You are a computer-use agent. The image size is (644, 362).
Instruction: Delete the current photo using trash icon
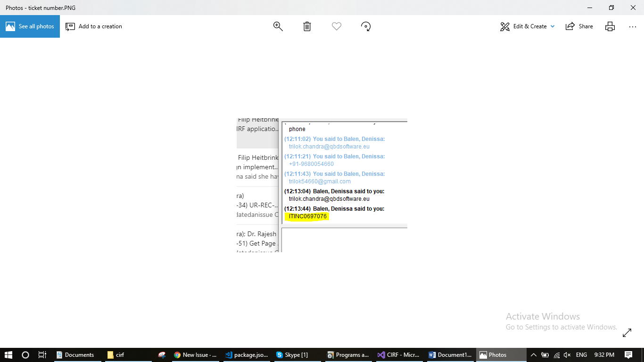click(307, 26)
